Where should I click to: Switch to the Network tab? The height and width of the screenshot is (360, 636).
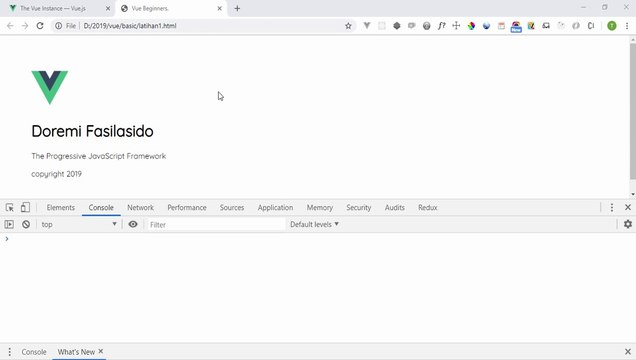140,208
